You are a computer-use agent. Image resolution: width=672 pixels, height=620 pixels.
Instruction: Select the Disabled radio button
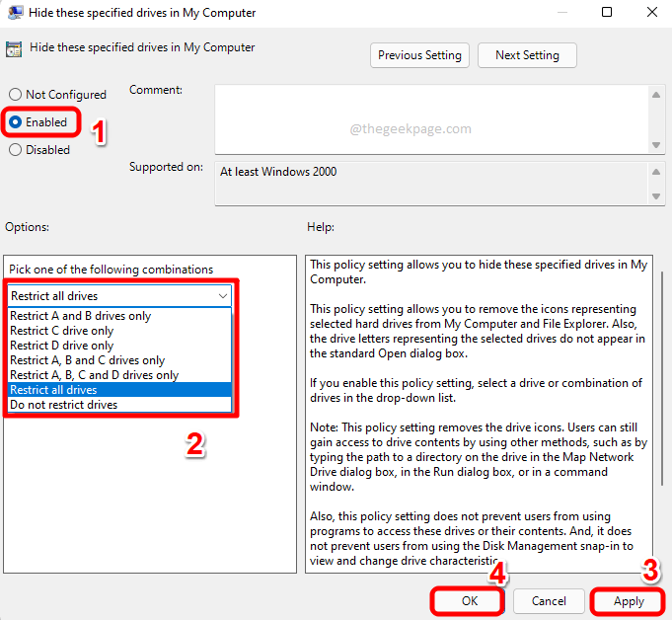16,150
